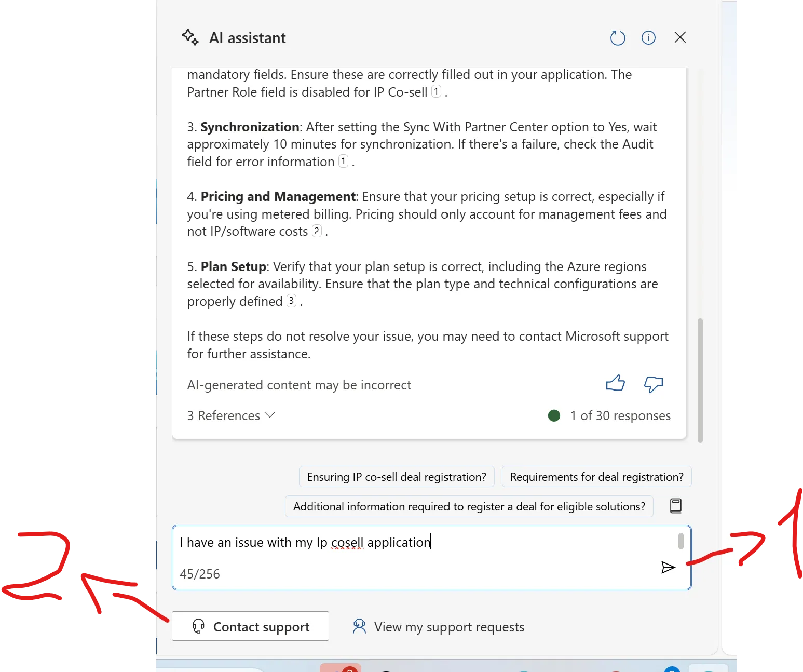Open citation 1 after error information
This screenshot has height=672, width=803.
[343, 161]
